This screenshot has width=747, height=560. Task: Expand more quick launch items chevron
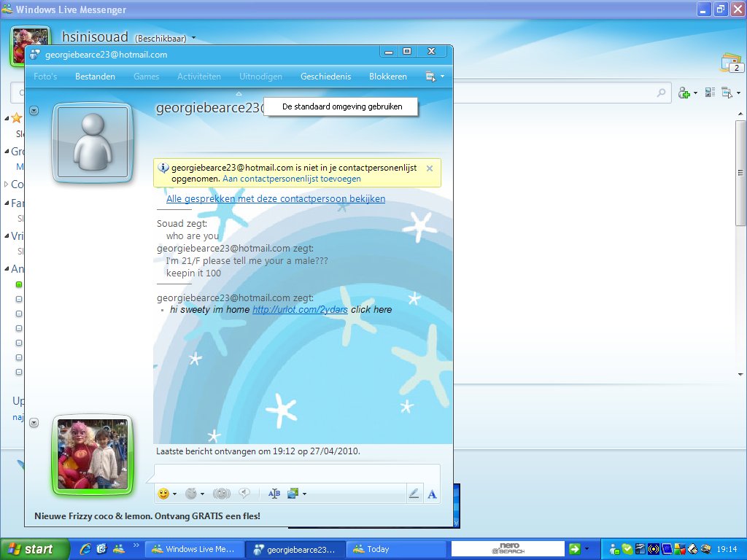(x=136, y=545)
